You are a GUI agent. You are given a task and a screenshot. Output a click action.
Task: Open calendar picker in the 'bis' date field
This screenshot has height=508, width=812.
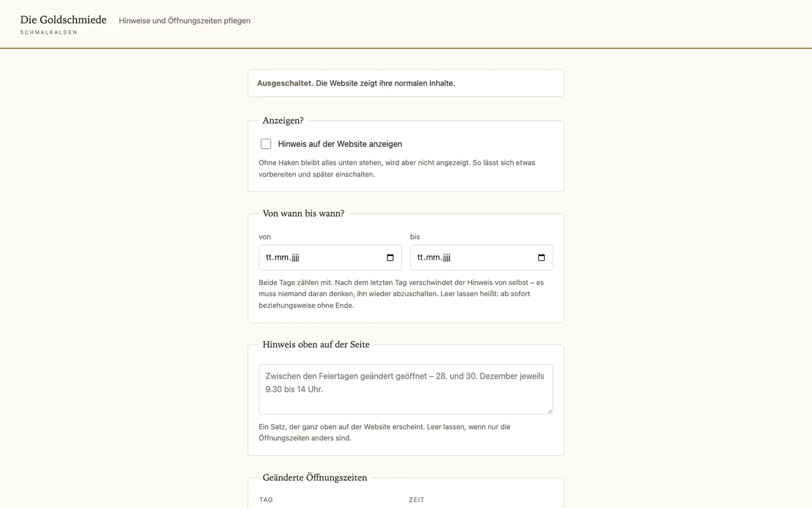click(542, 258)
